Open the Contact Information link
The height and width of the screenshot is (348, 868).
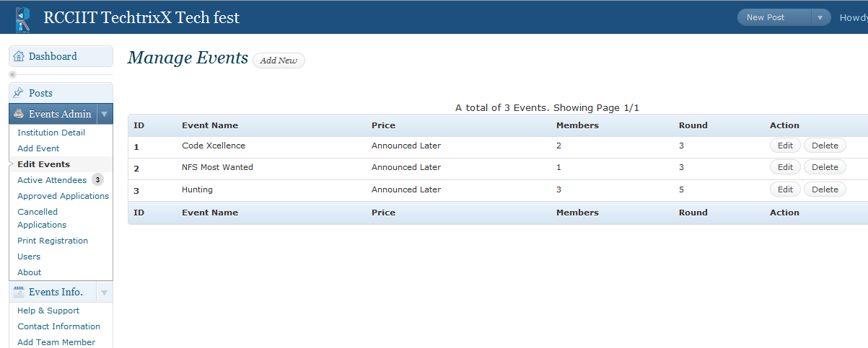click(x=59, y=326)
